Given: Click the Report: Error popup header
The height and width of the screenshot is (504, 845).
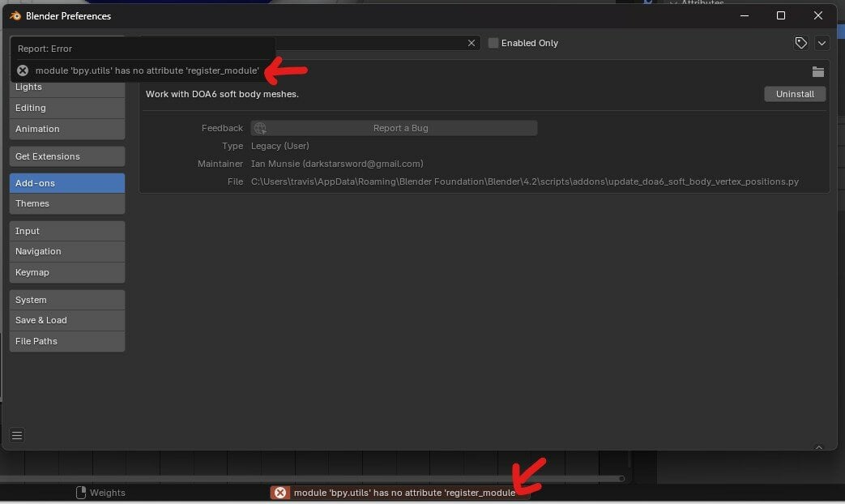Looking at the screenshot, I should pos(45,49).
